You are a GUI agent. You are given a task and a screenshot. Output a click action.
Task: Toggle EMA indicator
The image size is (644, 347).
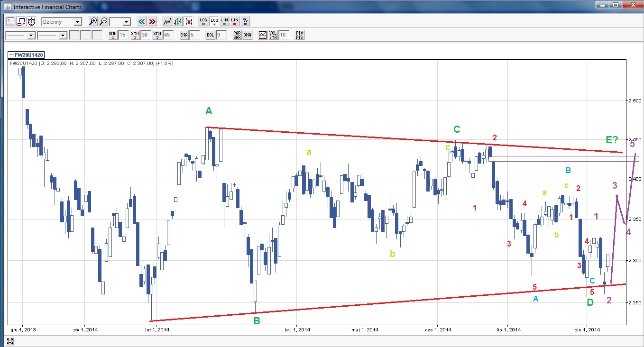pyautogui.click(x=184, y=35)
